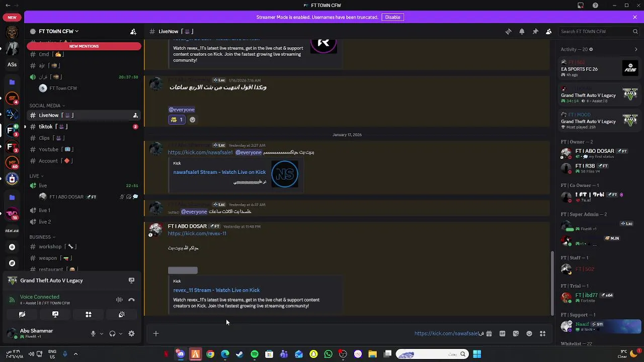Screen dimensions: 644x362
Task: Open microphone input options arrow
Action: pyautogui.click(x=101, y=334)
